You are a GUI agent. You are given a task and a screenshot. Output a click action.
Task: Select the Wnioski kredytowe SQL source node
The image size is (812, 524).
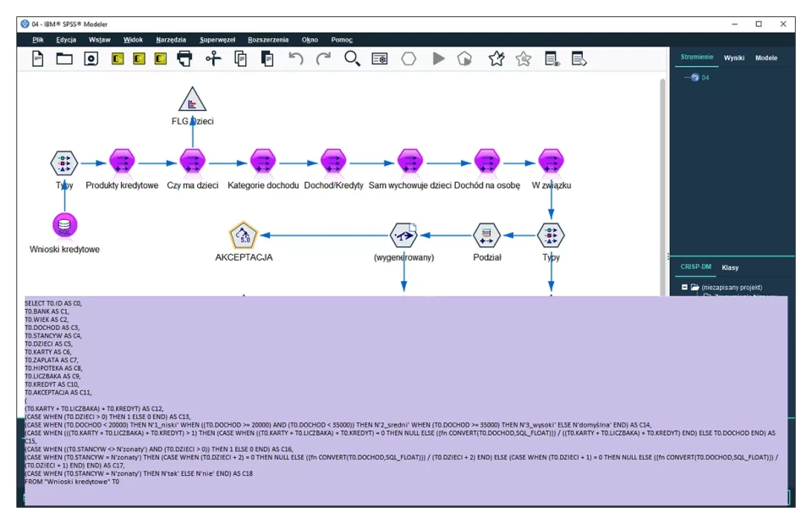coord(64,225)
